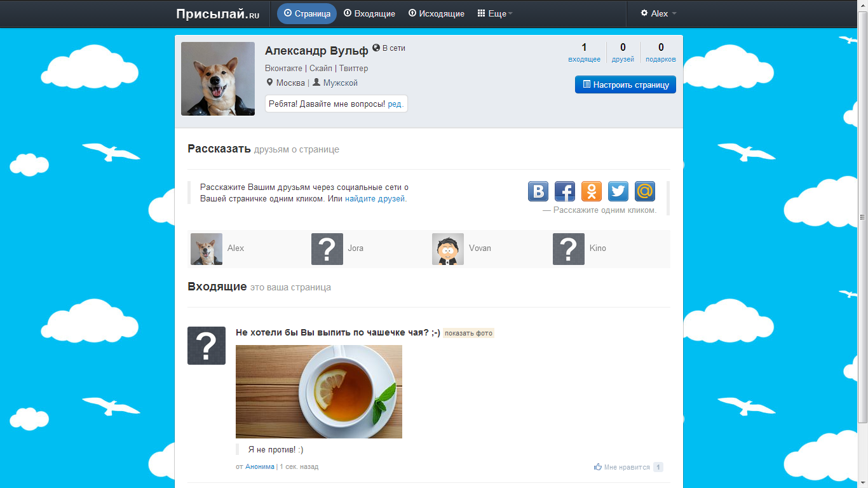Click the answer text Я не против! :)
The image size is (868, 488).
pos(276,450)
